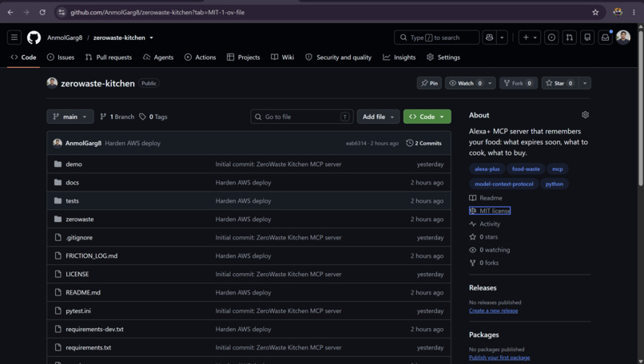Click Create a new release link

(x=493, y=311)
